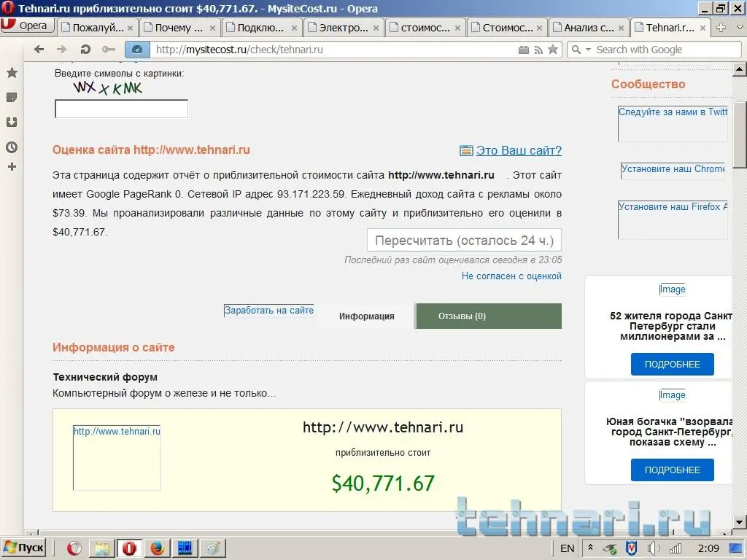
Task: Focus the Search with Google field
Action: click(x=667, y=50)
